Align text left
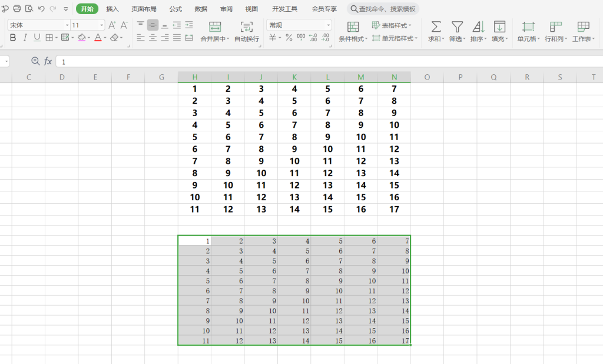603x364 pixels. (140, 37)
